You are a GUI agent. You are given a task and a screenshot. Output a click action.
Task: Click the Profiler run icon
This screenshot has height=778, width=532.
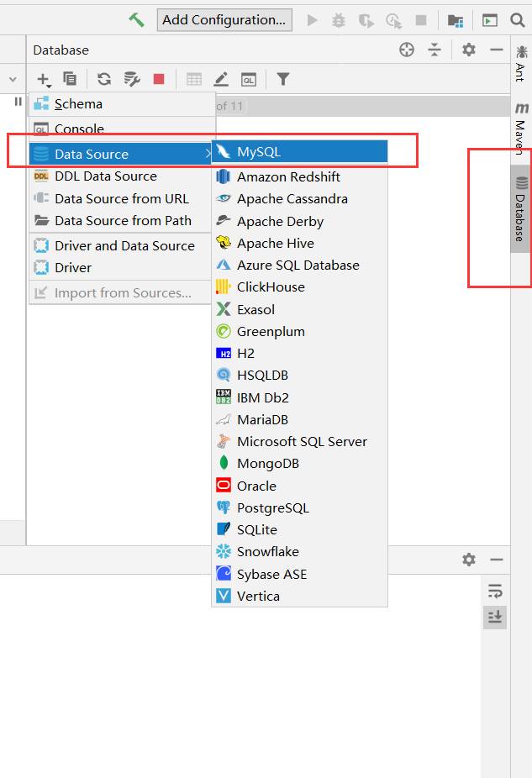pyautogui.click(x=394, y=20)
